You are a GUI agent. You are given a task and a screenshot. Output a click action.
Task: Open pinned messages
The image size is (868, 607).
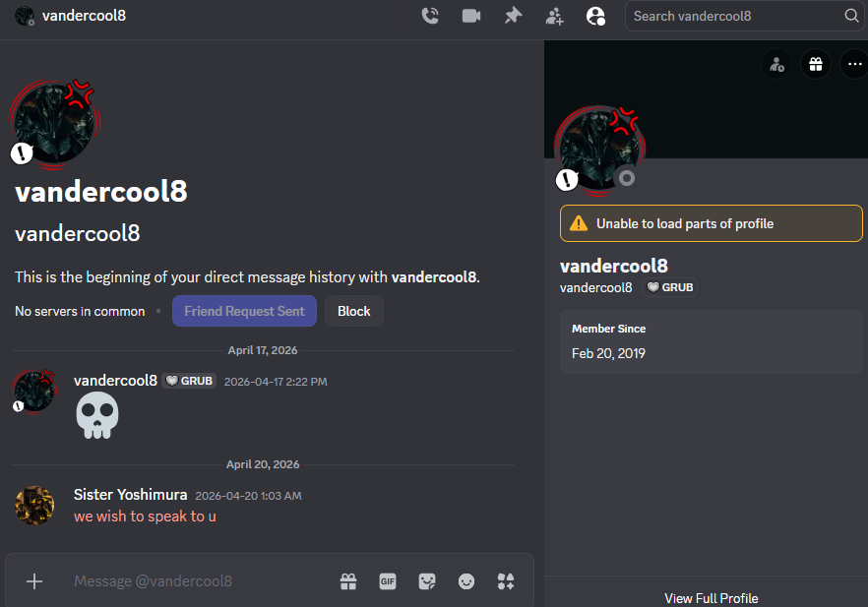coord(513,16)
